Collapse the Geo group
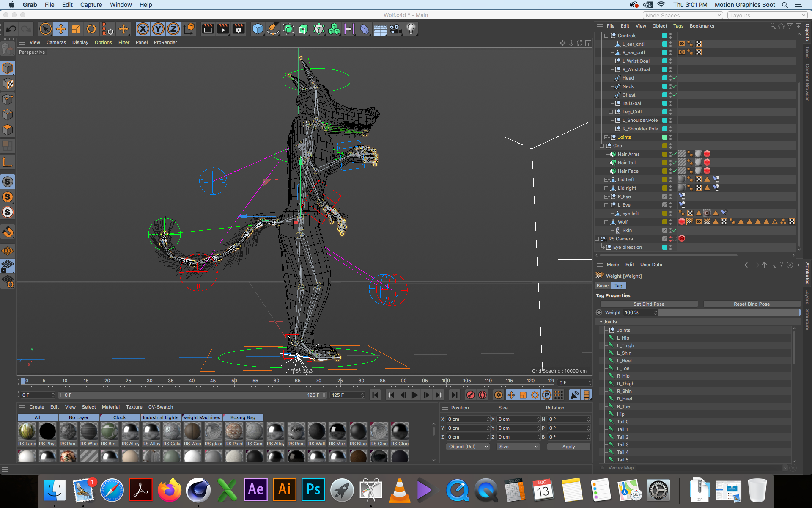 point(602,146)
